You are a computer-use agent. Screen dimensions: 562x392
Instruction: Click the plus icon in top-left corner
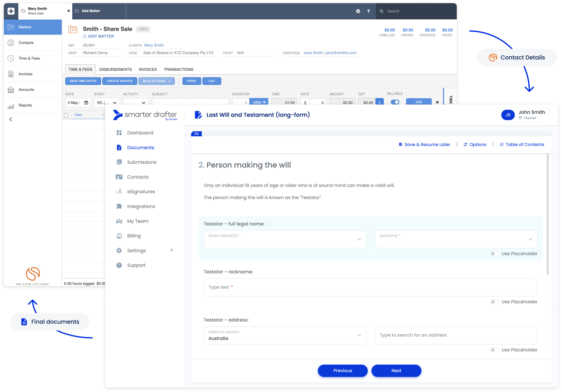11,11
